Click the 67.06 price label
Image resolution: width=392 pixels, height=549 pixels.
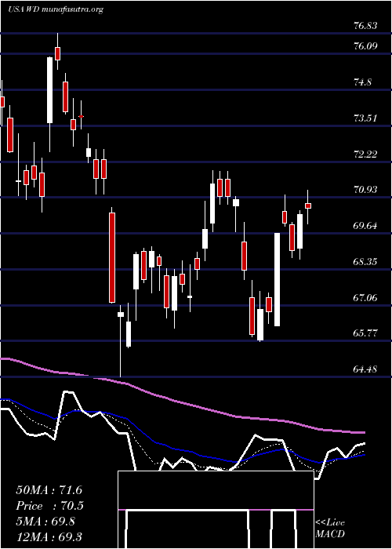(365, 298)
